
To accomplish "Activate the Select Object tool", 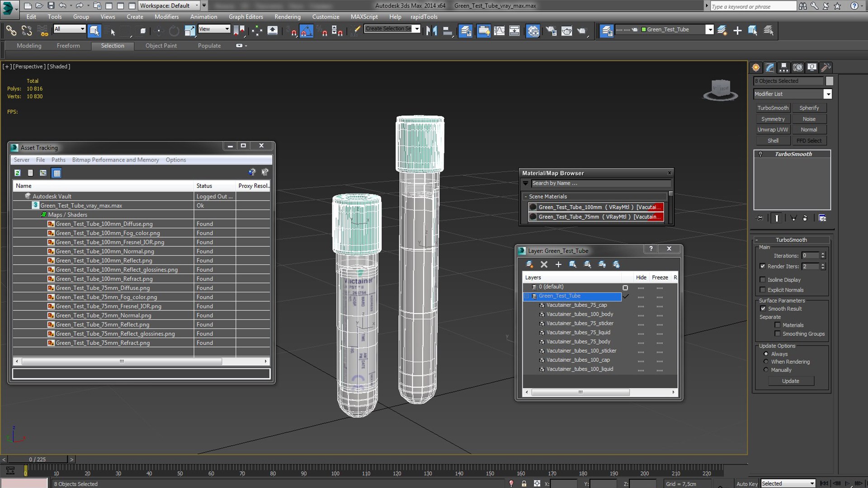I will (94, 31).
